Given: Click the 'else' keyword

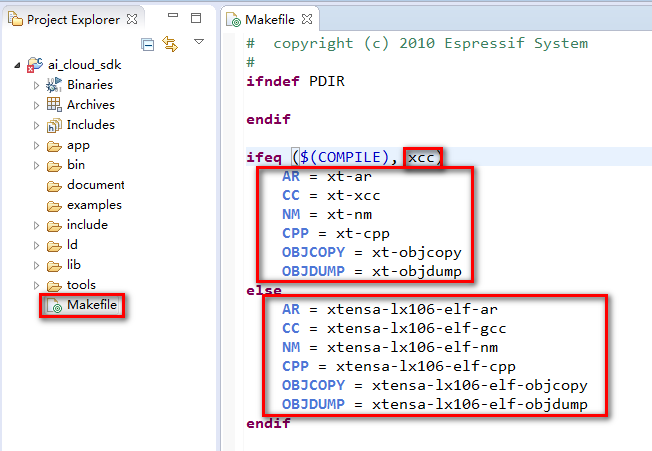Looking at the screenshot, I should pos(264,290).
